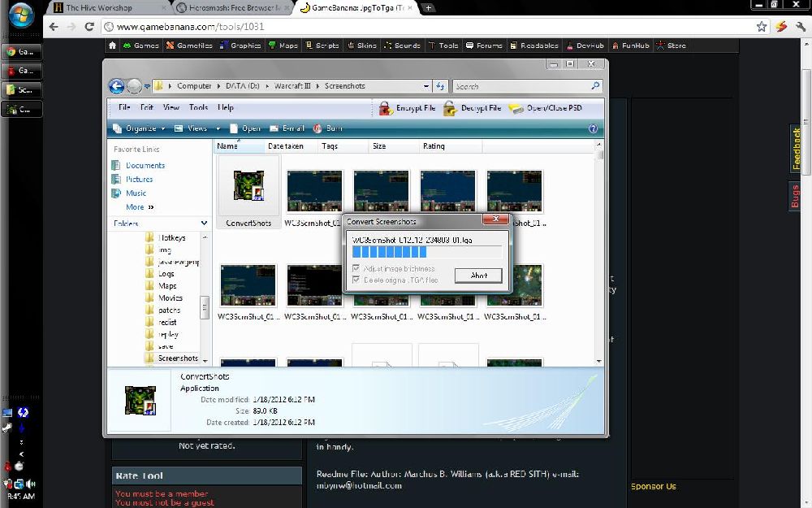The image size is (812, 508).
Task: Open Pictures in Favorite Links
Action: pyautogui.click(x=140, y=180)
